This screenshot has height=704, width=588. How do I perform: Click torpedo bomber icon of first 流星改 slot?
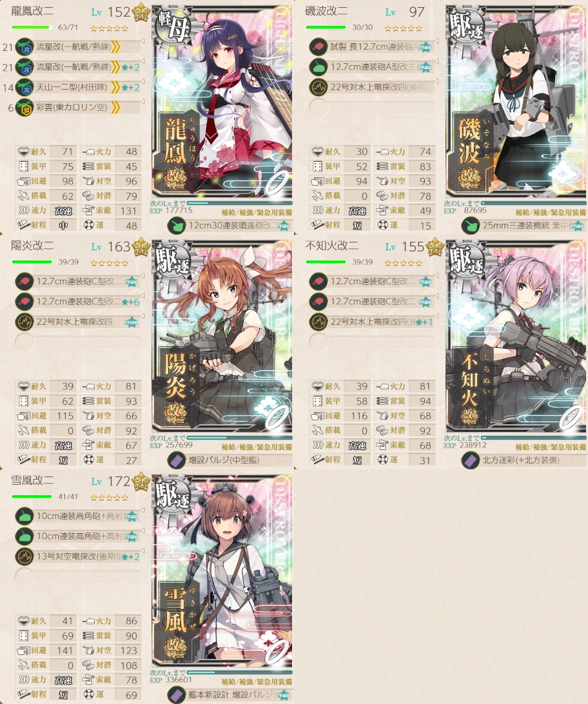[24, 47]
